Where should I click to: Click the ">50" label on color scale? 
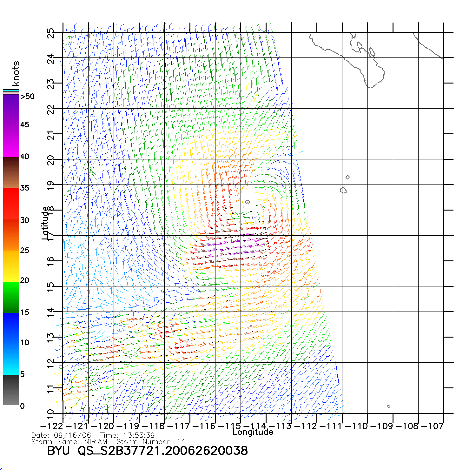click(28, 97)
